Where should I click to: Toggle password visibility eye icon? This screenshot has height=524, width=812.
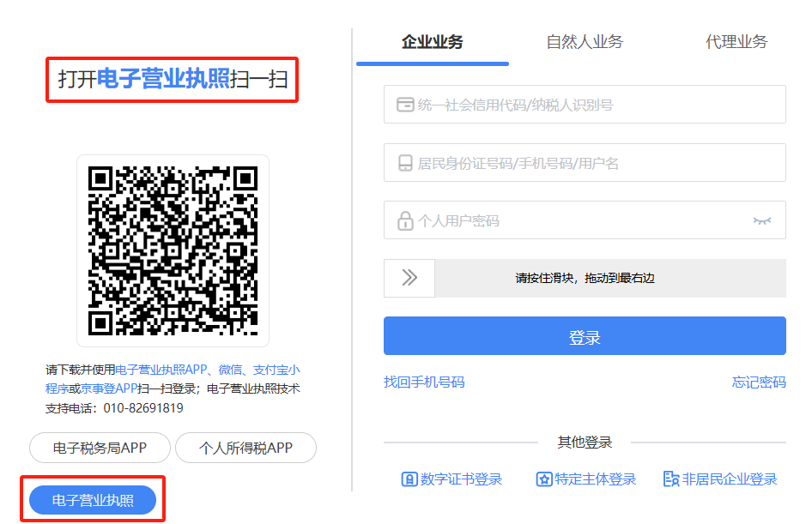click(761, 221)
